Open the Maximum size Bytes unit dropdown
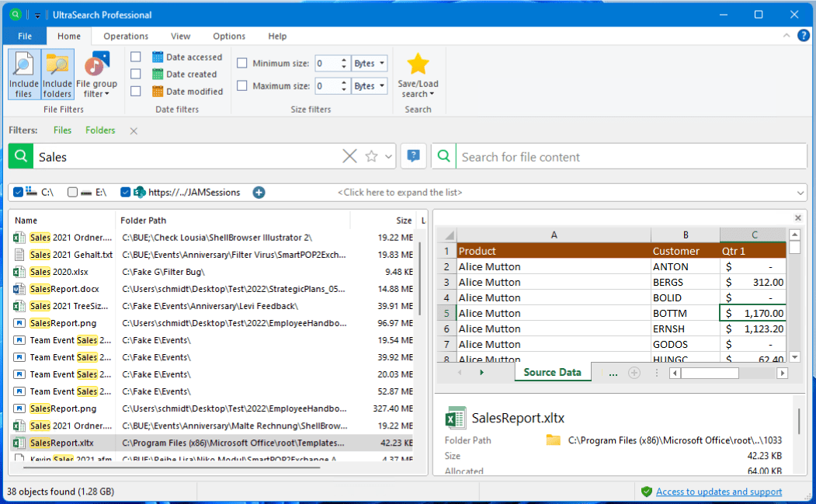The height and width of the screenshot is (504, 816). 370,85
